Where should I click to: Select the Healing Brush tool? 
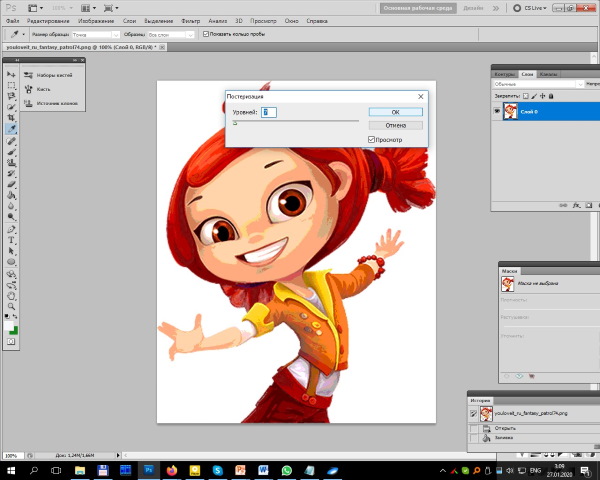pos(11,141)
